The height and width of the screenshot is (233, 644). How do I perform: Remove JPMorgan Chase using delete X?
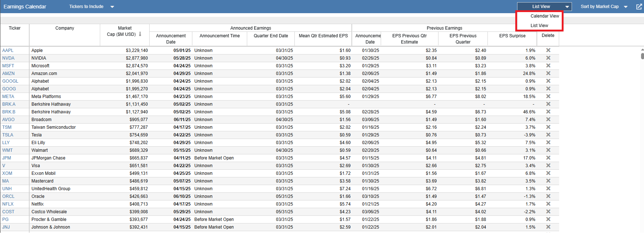(548, 158)
